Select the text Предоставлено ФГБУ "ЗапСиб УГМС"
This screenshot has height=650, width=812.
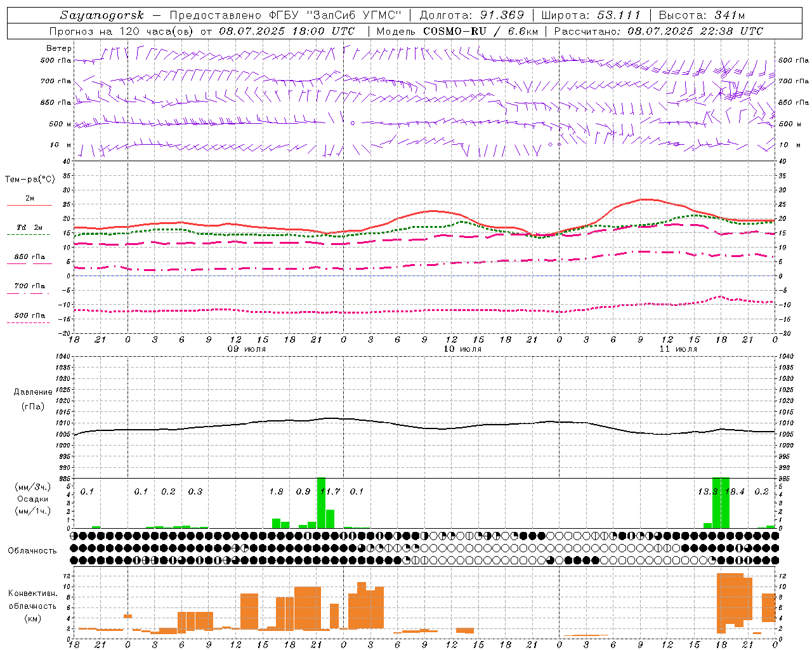click(x=285, y=15)
